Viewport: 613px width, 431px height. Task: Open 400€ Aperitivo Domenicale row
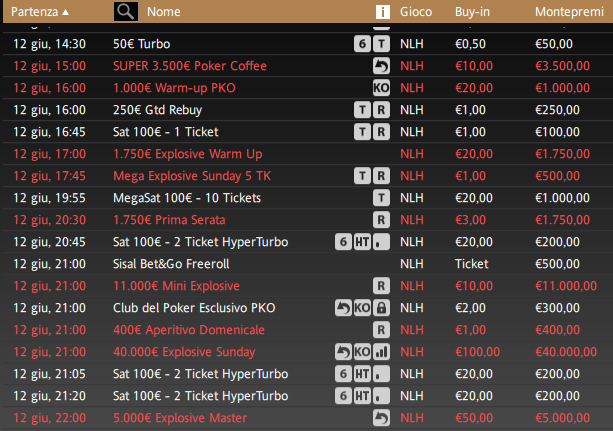[x=308, y=330]
